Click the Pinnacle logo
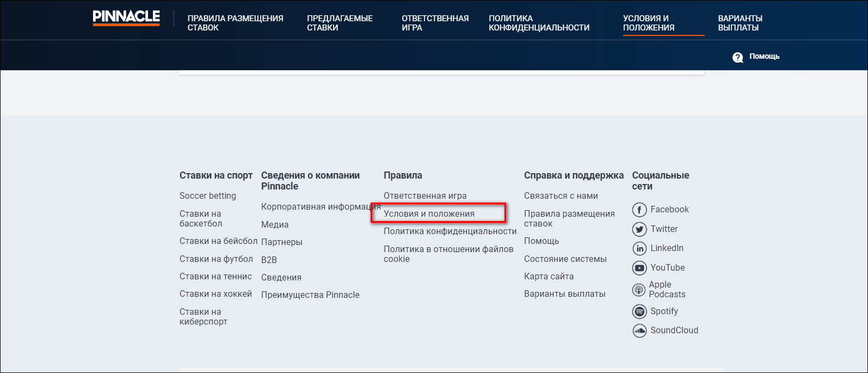 [x=126, y=18]
